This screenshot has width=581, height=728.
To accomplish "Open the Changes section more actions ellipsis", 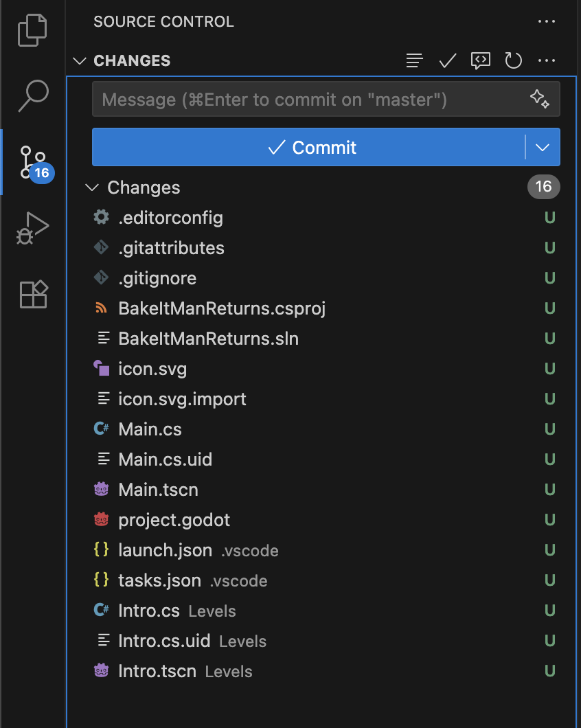I will coord(546,60).
